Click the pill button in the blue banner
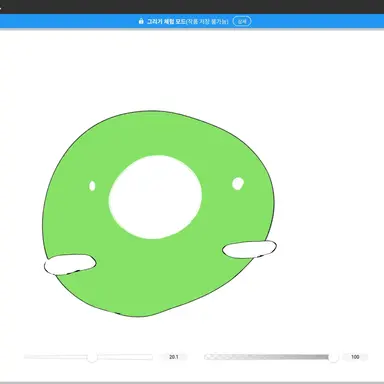Viewport: 384px width, 384px height. (242, 21)
